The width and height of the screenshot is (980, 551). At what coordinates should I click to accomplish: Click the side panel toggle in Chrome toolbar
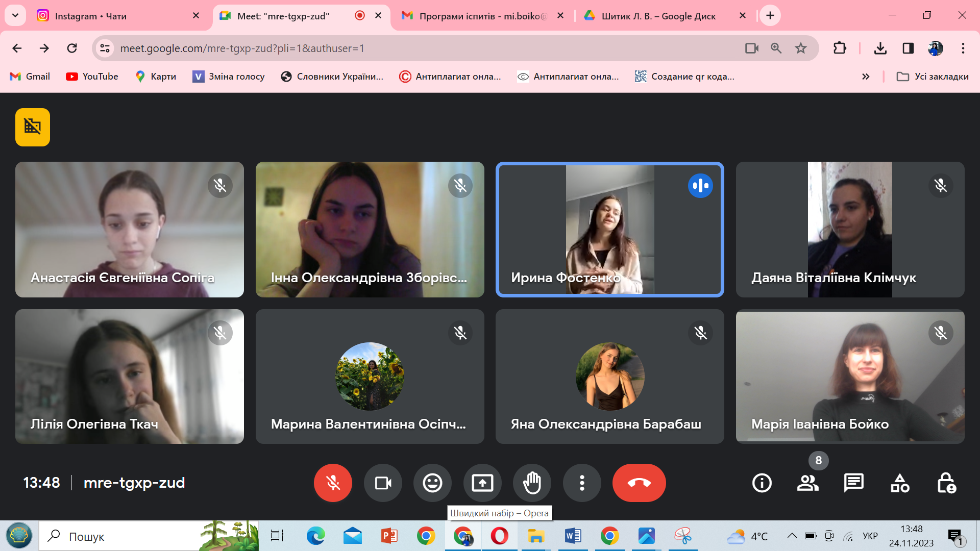click(x=908, y=48)
